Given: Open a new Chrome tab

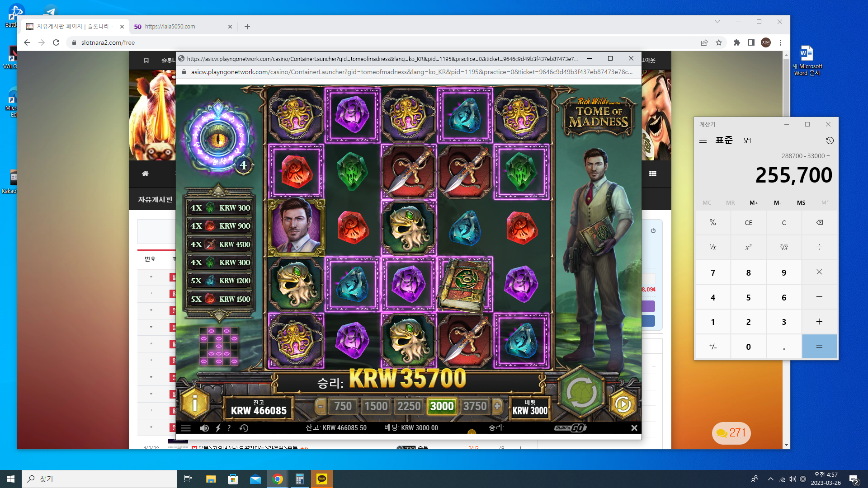Looking at the screenshot, I should pyautogui.click(x=247, y=27).
